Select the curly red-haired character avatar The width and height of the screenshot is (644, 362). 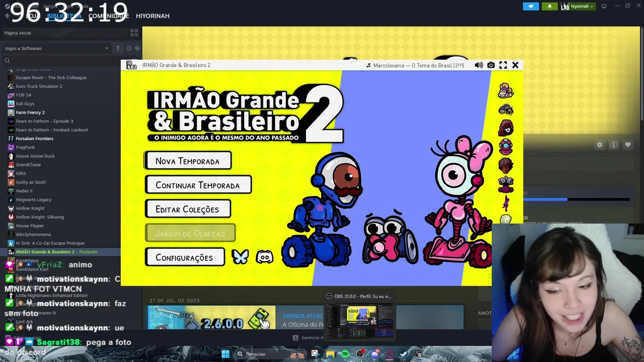click(x=506, y=128)
